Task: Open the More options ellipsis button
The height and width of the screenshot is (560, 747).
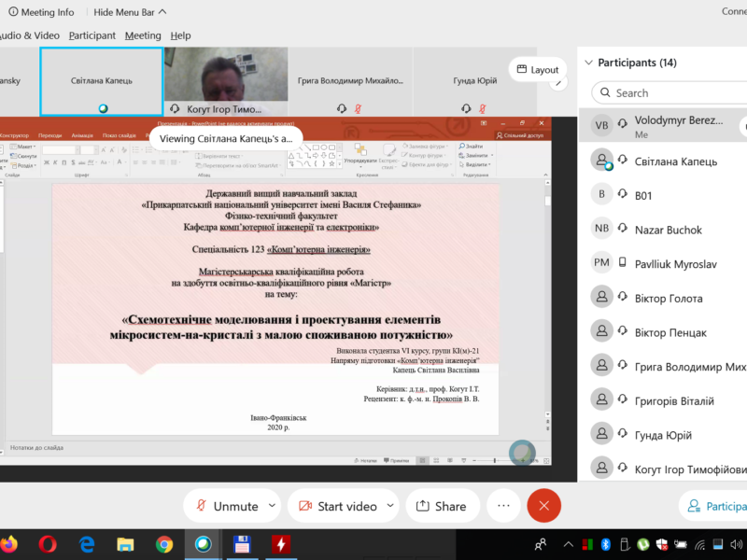Action: pyautogui.click(x=503, y=506)
